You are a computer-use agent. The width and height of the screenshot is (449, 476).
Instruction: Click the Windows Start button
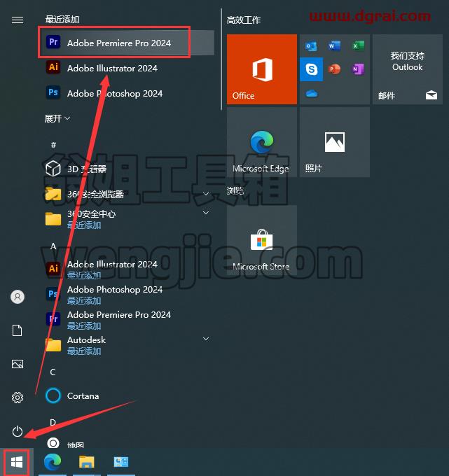(x=17, y=463)
